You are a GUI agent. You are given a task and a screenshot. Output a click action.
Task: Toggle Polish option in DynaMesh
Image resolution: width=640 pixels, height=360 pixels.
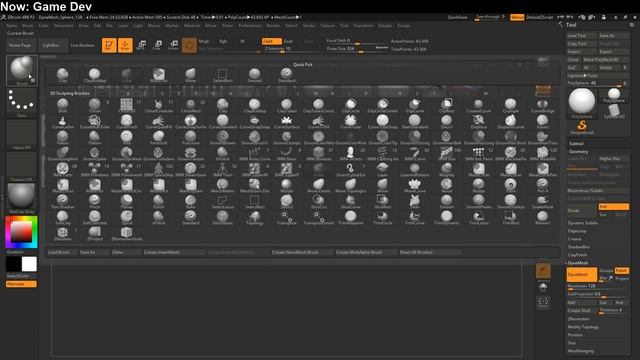pos(621,271)
